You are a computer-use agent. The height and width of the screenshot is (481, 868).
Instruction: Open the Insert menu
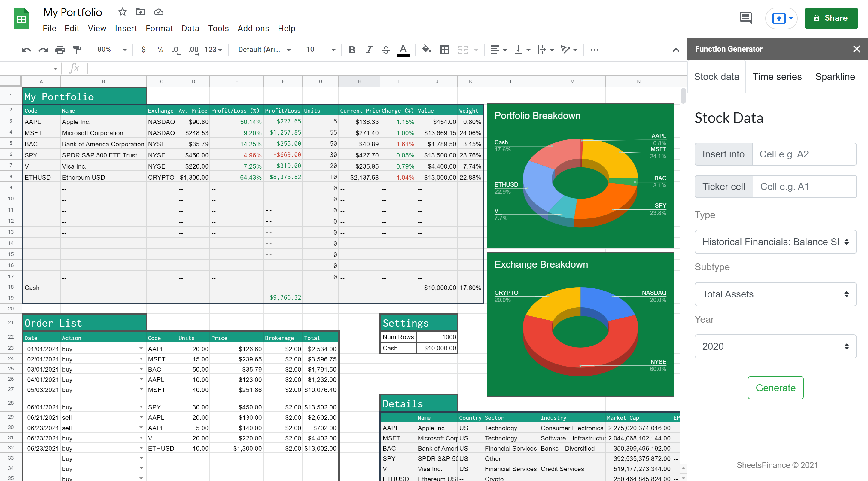click(x=126, y=28)
